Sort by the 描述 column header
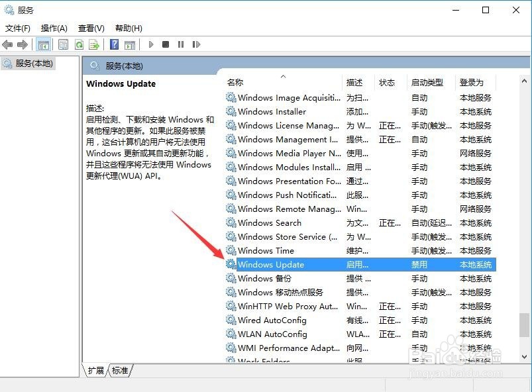Image resolution: width=532 pixels, height=392 pixels. [x=358, y=82]
